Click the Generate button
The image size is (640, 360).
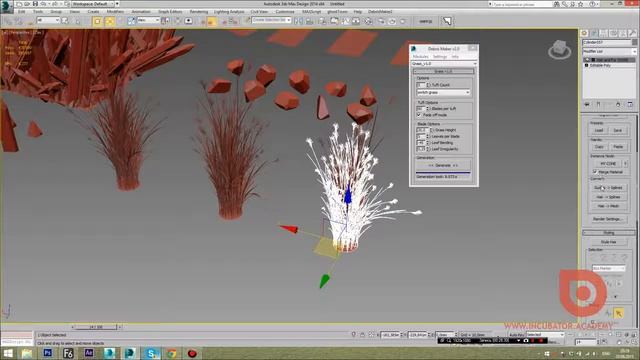coord(443,165)
